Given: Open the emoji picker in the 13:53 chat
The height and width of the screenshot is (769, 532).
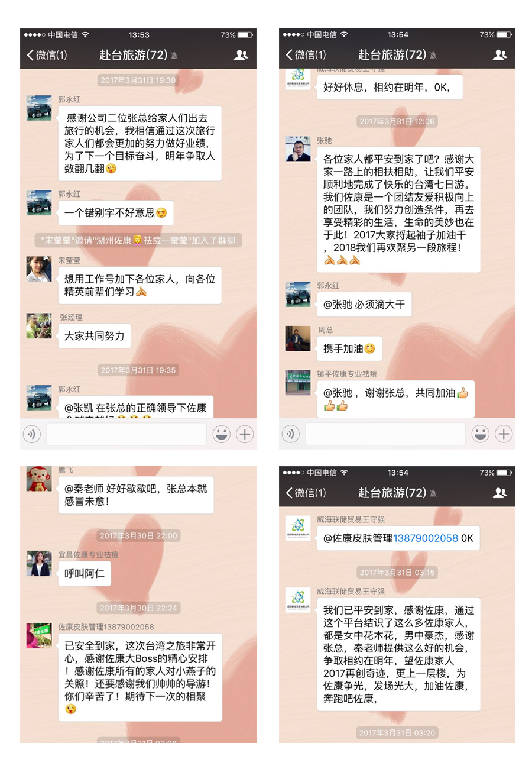Looking at the screenshot, I should pyautogui.click(x=222, y=434).
